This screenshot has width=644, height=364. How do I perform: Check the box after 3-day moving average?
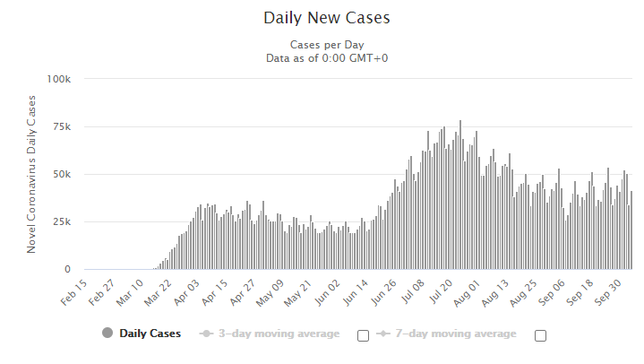(x=363, y=335)
